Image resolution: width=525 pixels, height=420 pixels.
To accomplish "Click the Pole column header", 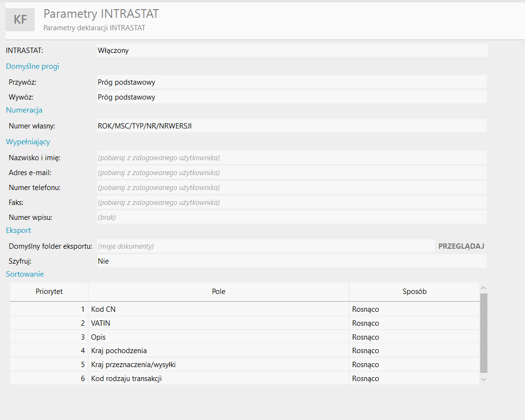I will point(219,292).
